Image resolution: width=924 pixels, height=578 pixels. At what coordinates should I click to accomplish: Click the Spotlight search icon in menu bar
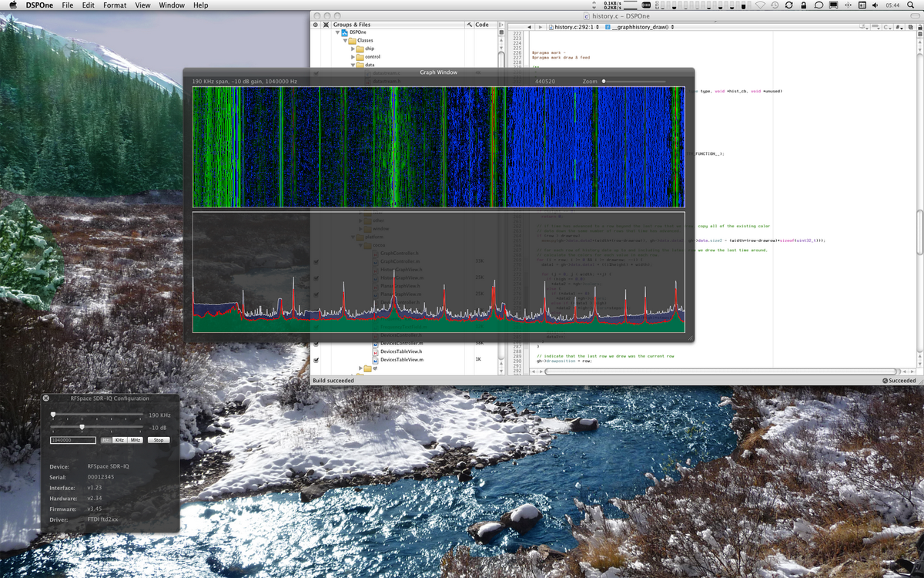[x=912, y=5]
